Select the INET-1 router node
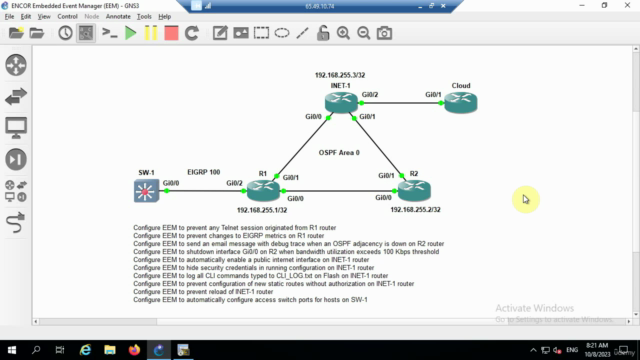Image resolution: width=640 pixels, height=360 pixels. (x=341, y=102)
